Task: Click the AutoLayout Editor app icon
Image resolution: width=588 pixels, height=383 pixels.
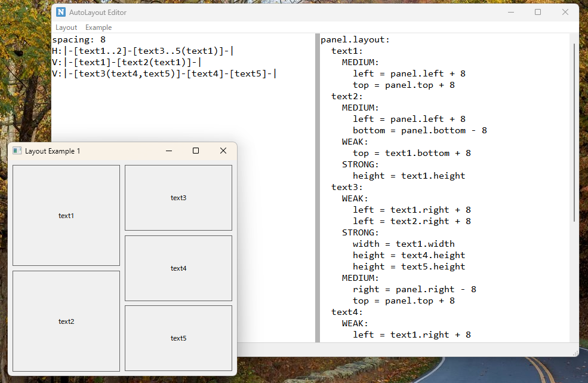Action: pyautogui.click(x=61, y=12)
